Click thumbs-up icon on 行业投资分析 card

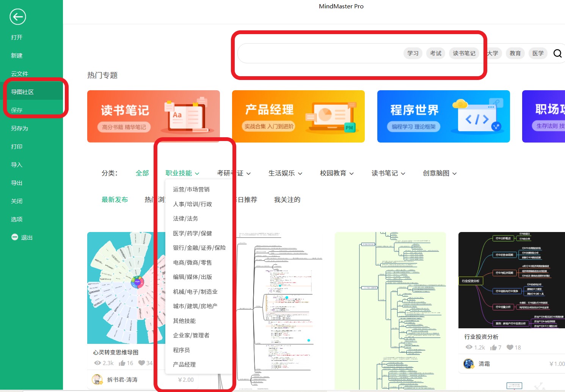coord(493,347)
